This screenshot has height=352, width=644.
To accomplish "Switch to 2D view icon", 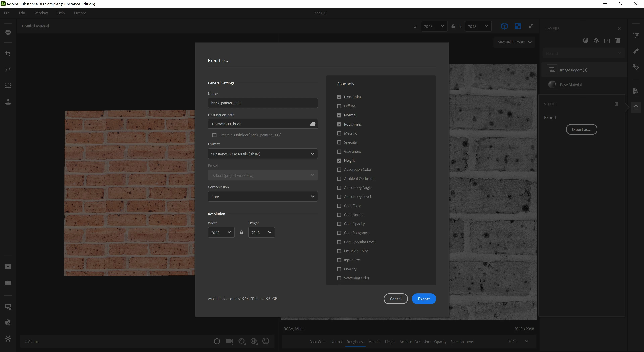I will [x=518, y=26].
